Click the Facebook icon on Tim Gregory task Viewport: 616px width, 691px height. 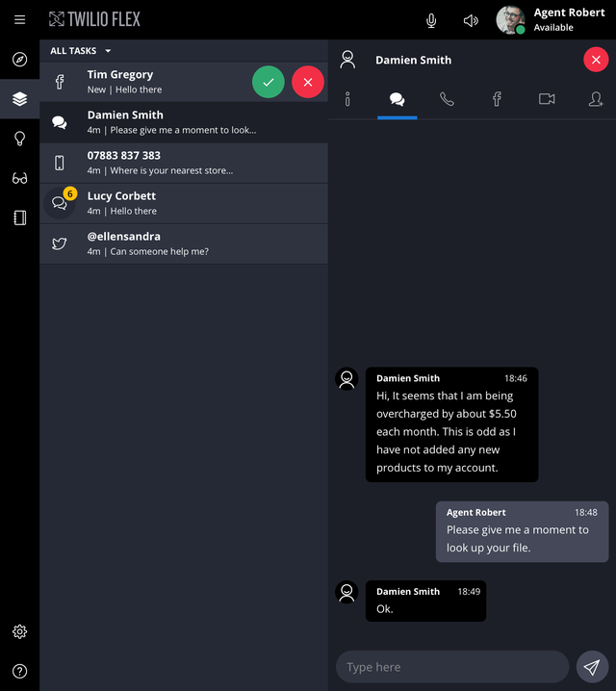pyautogui.click(x=60, y=82)
